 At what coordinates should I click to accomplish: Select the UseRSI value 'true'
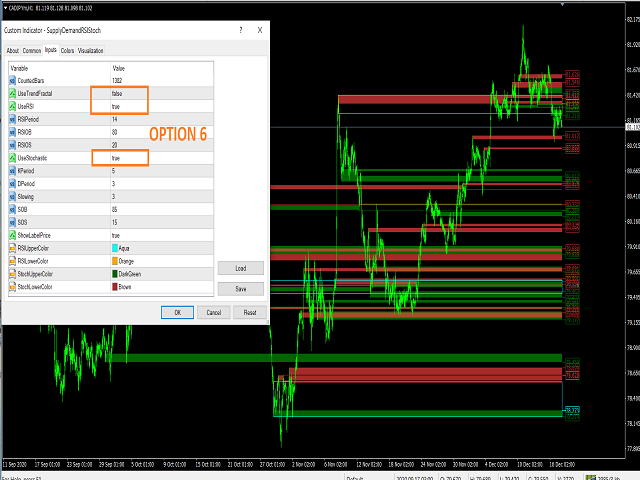click(x=116, y=107)
